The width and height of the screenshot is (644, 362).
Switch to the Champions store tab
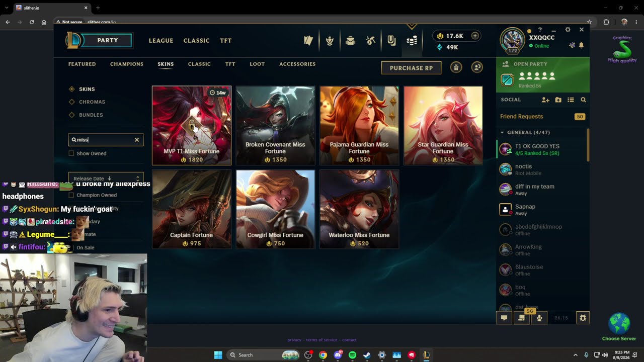click(127, 64)
